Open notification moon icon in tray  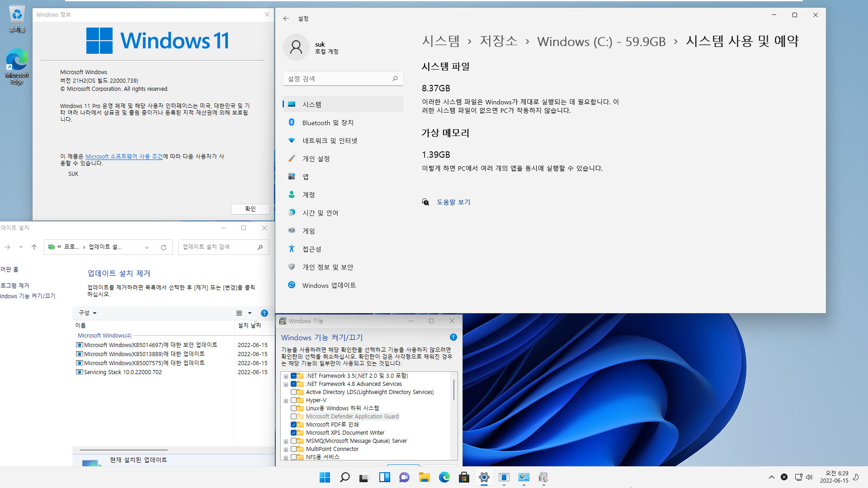(x=856, y=477)
